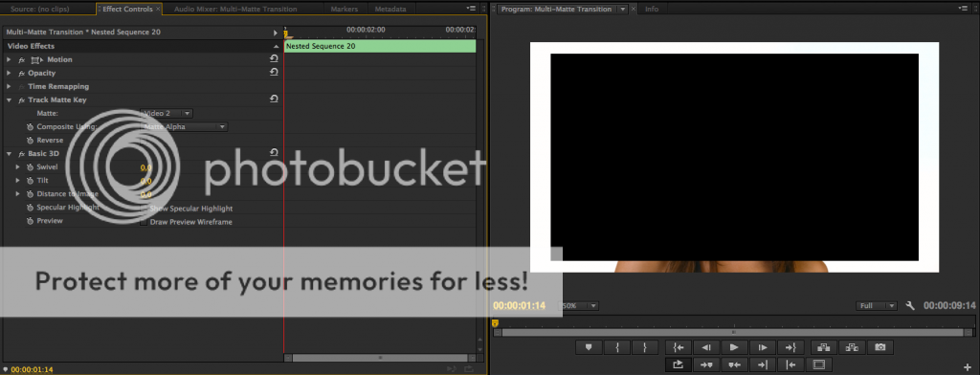980x375 pixels.
Task: Step back one frame
Action: point(706,347)
